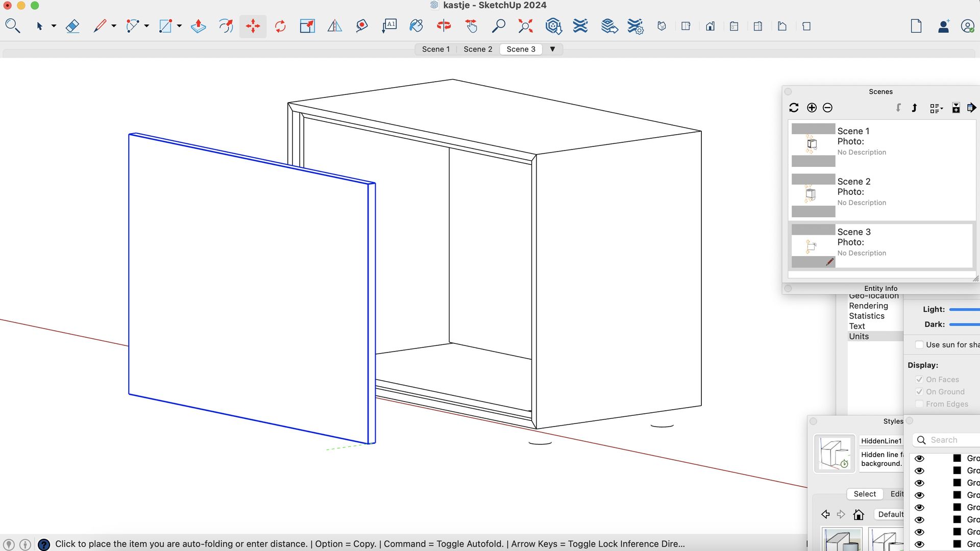
Task: Select the Eraser tool
Action: [x=72, y=26]
